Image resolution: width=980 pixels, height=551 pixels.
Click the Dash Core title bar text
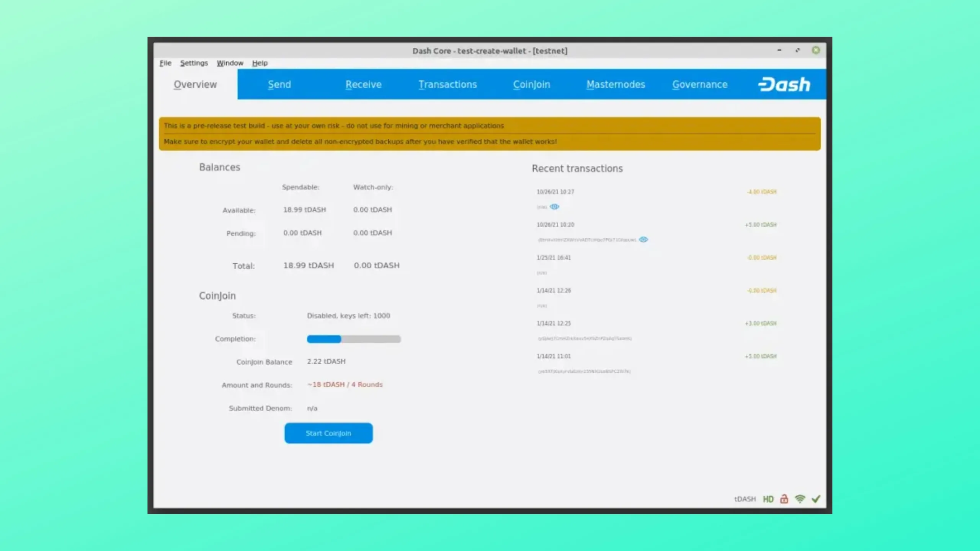tap(490, 51)
